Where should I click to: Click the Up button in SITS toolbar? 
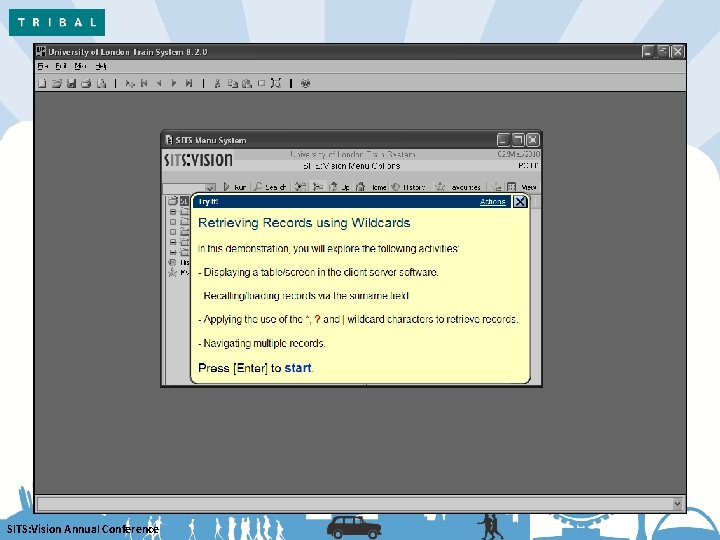coord(339,187)
